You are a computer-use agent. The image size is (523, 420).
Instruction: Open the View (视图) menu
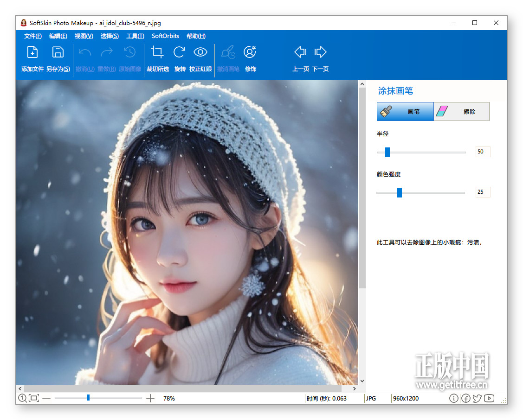pos(84,36)
